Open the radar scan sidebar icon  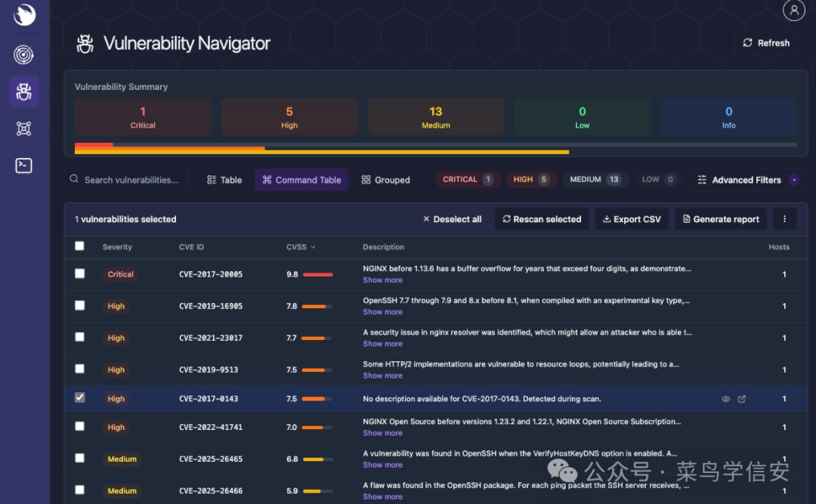pyautogui.click(x=23, y=54)
